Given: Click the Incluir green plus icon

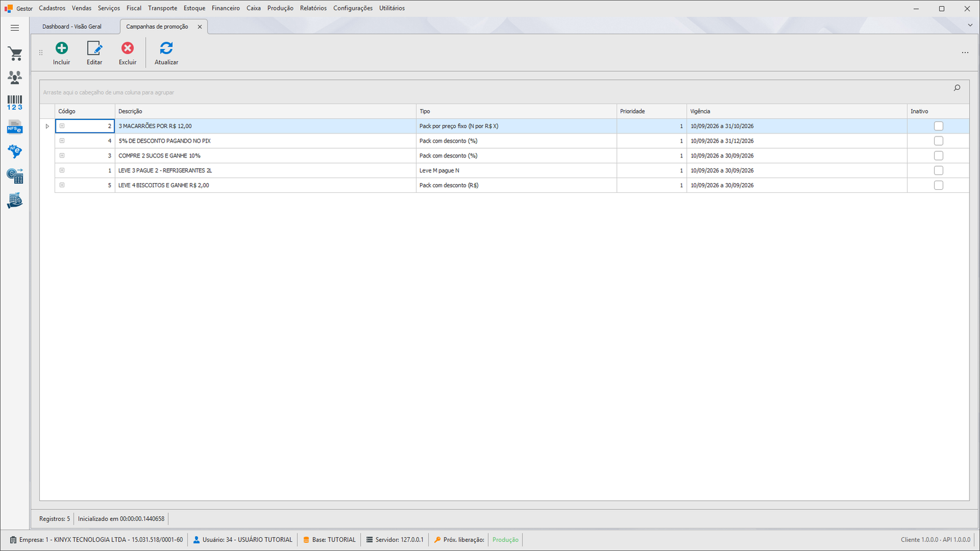Looking at the screenshot, I should (x=62, y=48).
